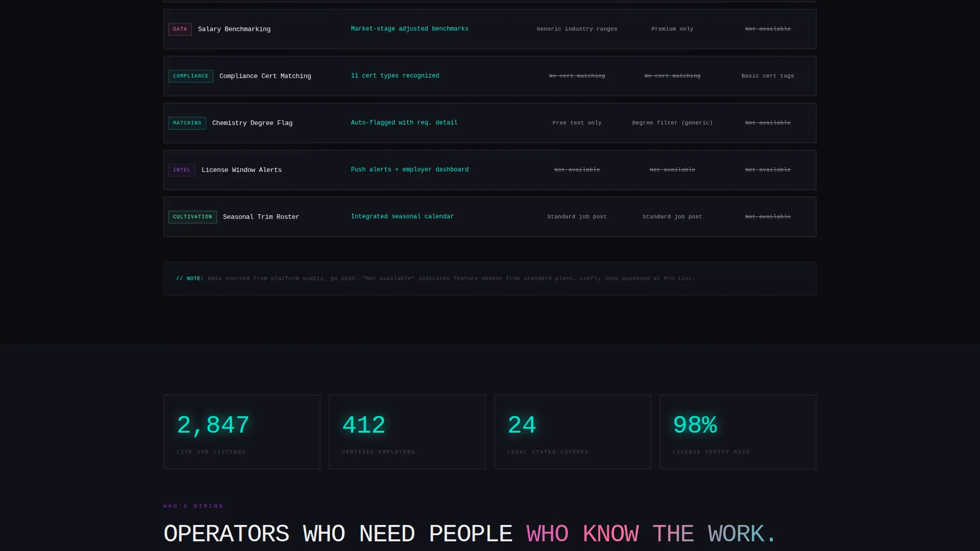Select Seasonal Trim Roster feature name
Viewport: 980px width, 551px height.
pos(261,217)
